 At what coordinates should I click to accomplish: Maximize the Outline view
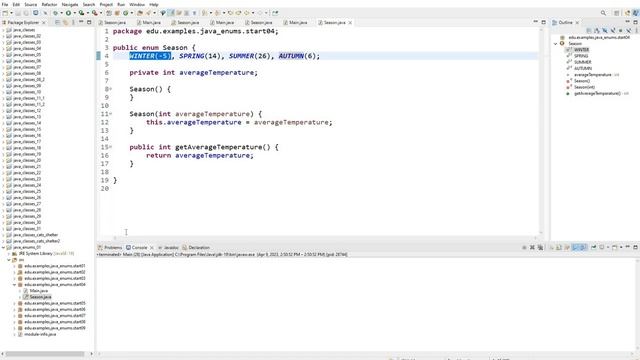click(x=636, y=22)
